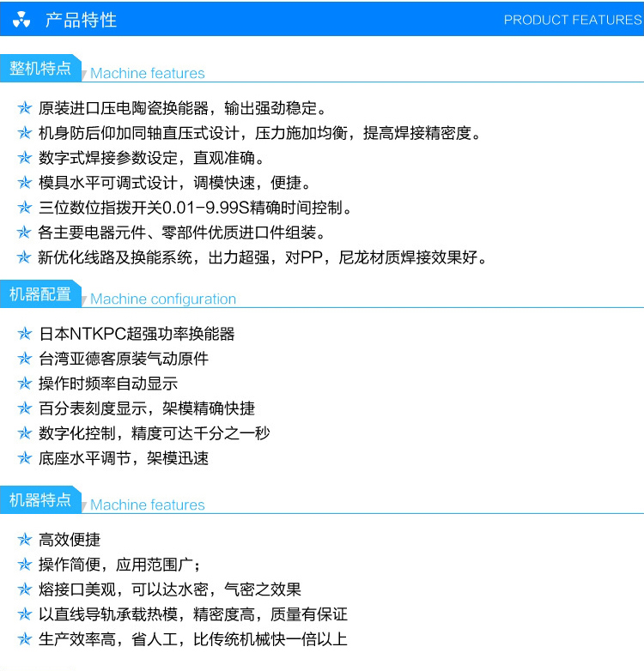Image resolution: width=644 pixels, height=671 pixels.
Task: Click the 操作简便，应用范围广 line
Action: pyautogui.click(x=119, y=565)
